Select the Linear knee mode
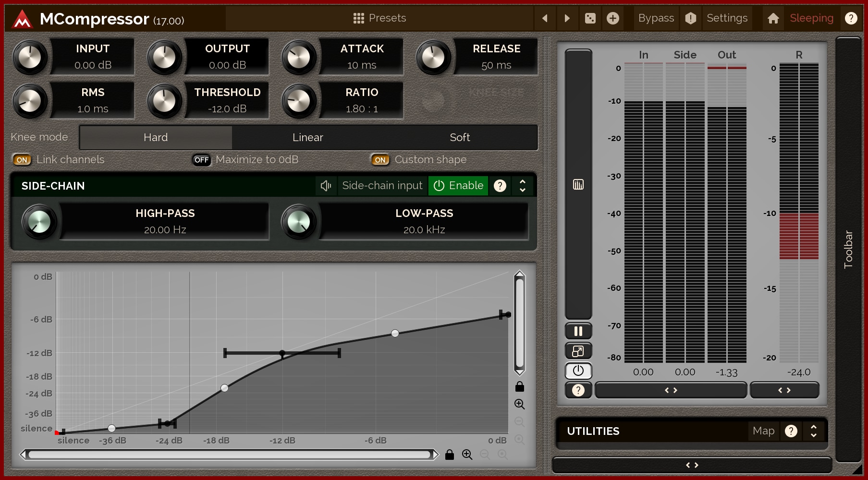This screenshot has height=480, width=868. point(307,138)
